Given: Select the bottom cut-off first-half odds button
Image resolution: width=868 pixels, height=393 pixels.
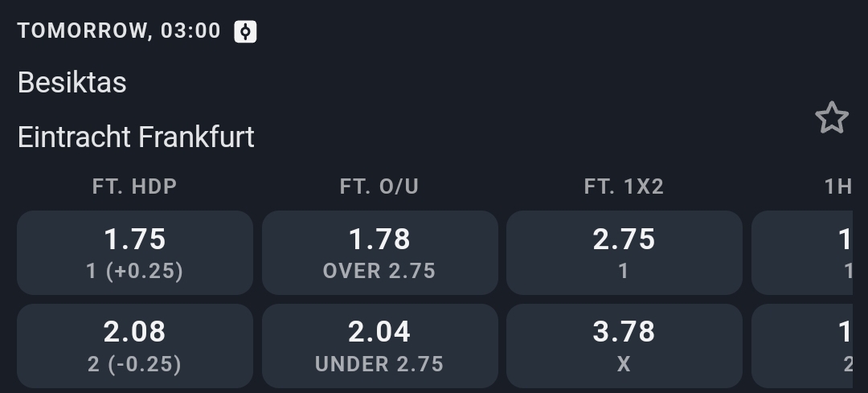Looking at the screenshot, I should tap(804, 345).
